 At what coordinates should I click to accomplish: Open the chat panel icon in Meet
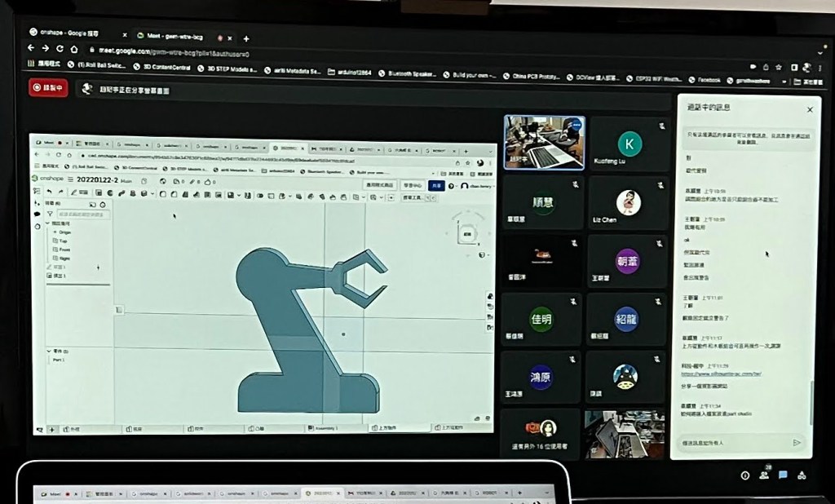783,475
